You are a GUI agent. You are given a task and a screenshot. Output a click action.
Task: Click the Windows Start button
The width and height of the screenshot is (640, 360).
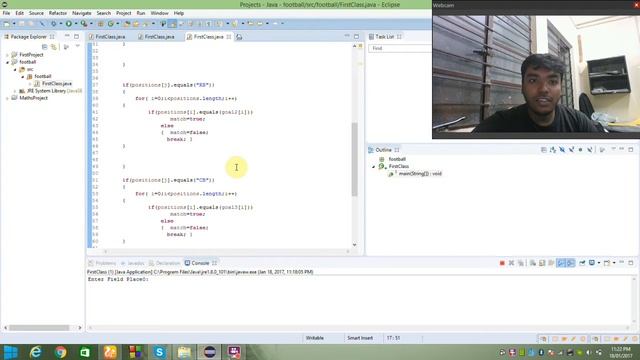[10, 352]
